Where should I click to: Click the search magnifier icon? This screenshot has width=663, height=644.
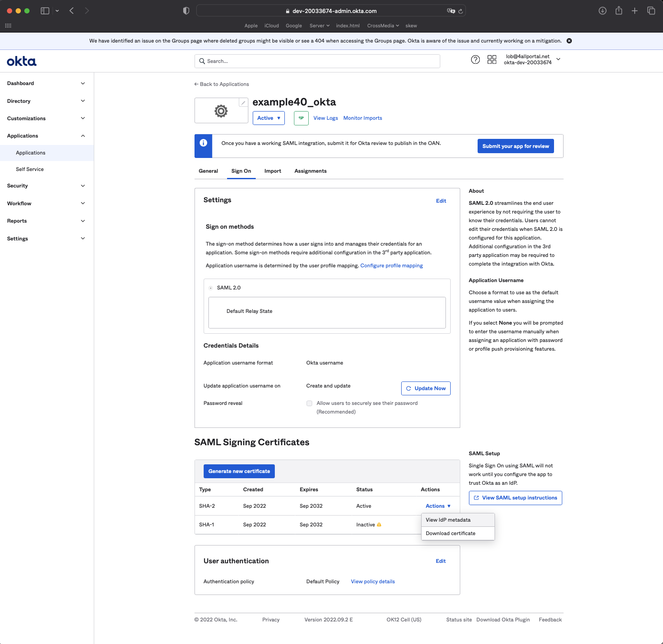pyautogui.click(x=202, y=61)
